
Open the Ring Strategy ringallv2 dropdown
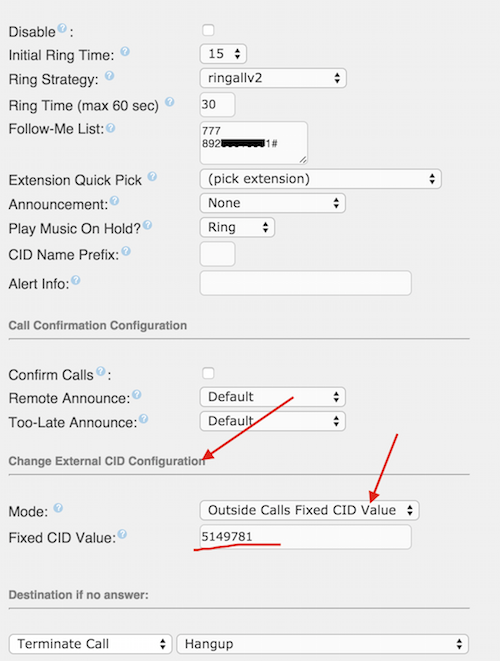273,78
